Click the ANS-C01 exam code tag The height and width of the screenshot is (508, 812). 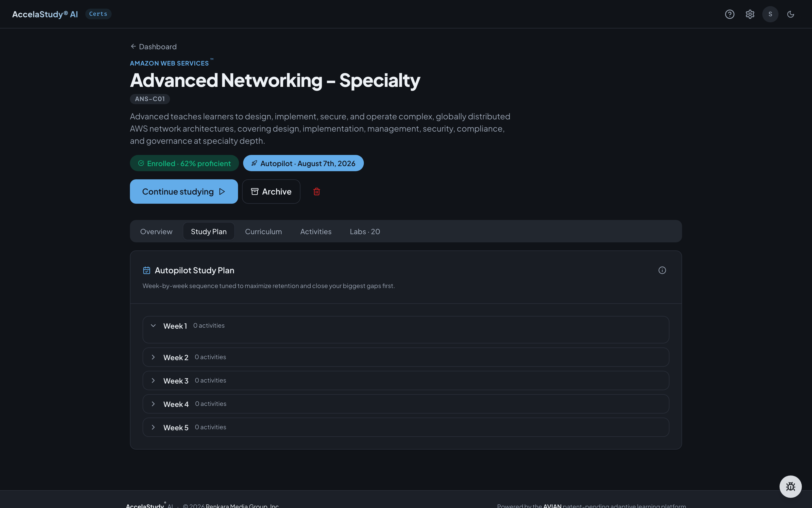pyautogui.click(x=150, y=99)
